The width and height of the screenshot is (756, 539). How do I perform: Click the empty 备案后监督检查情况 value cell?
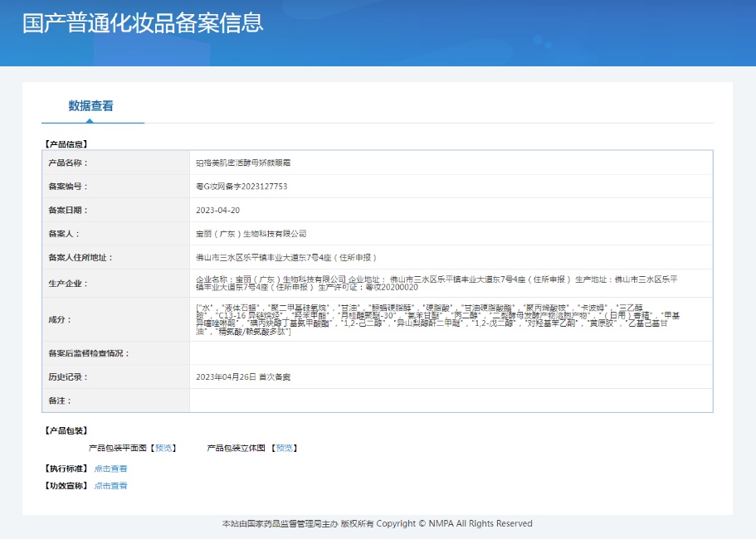[x=451, y=353]
